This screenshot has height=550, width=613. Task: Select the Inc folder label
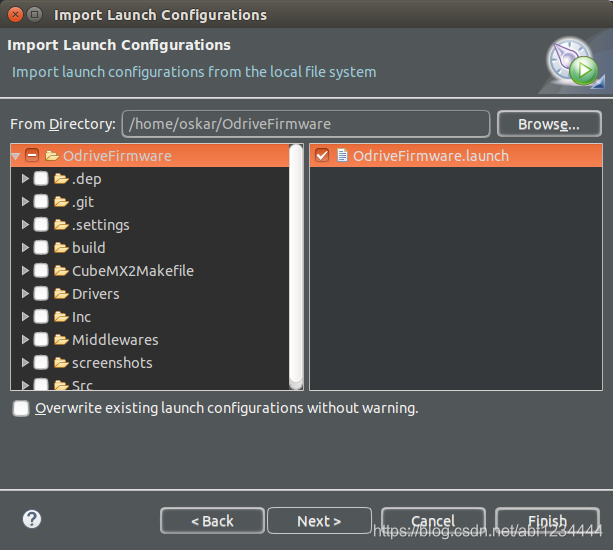tap(81, 317)
